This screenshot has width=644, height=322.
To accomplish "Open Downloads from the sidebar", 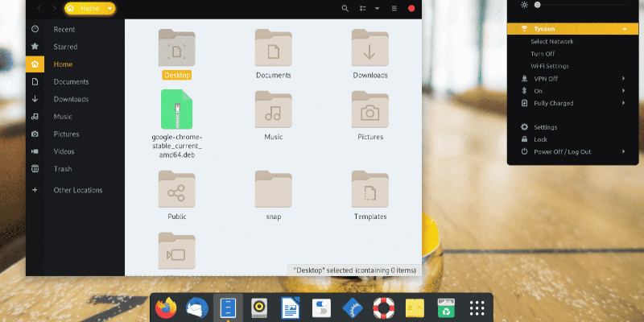I will coord(75,99).
